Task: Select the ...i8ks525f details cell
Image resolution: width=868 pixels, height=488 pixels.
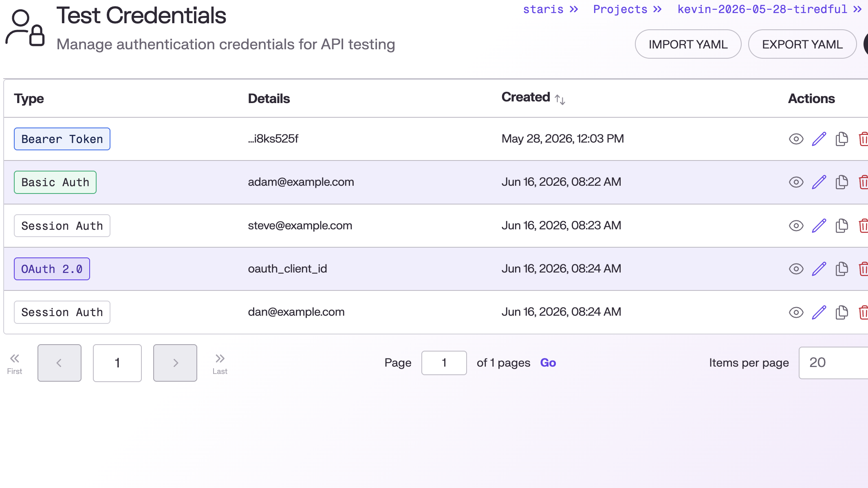Action: pos(273,139)
